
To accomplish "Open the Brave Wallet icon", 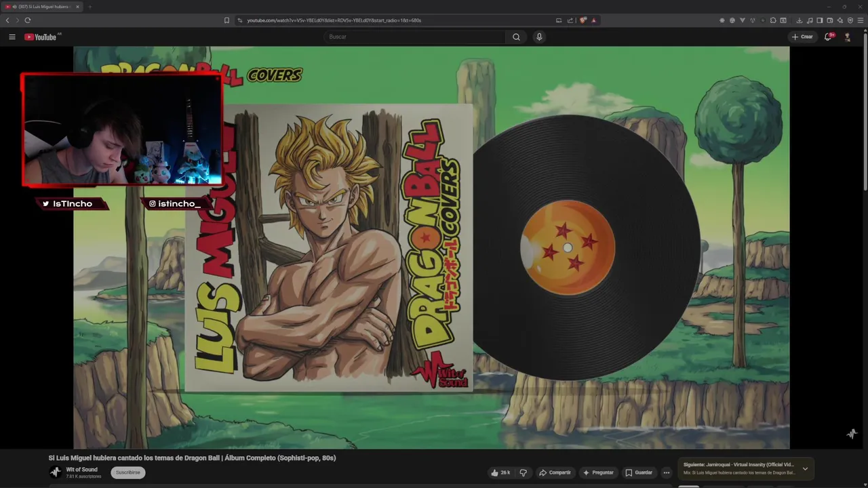I will [830, 20].
